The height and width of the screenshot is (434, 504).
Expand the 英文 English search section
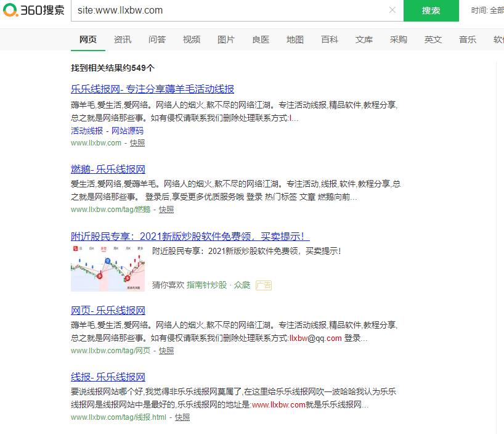point(433,39)
